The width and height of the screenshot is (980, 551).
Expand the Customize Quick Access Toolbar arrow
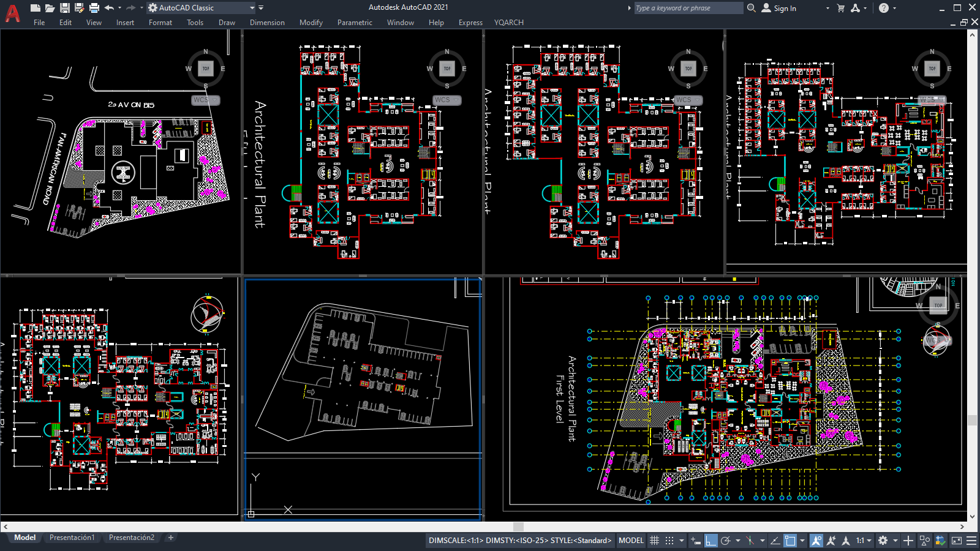click(x=261, y=8)
